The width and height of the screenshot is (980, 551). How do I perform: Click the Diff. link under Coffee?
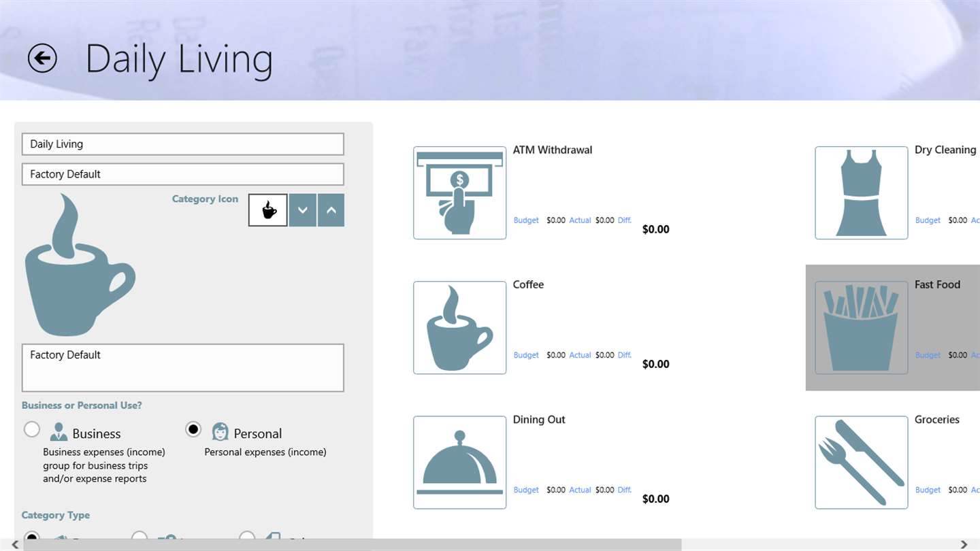625,355
